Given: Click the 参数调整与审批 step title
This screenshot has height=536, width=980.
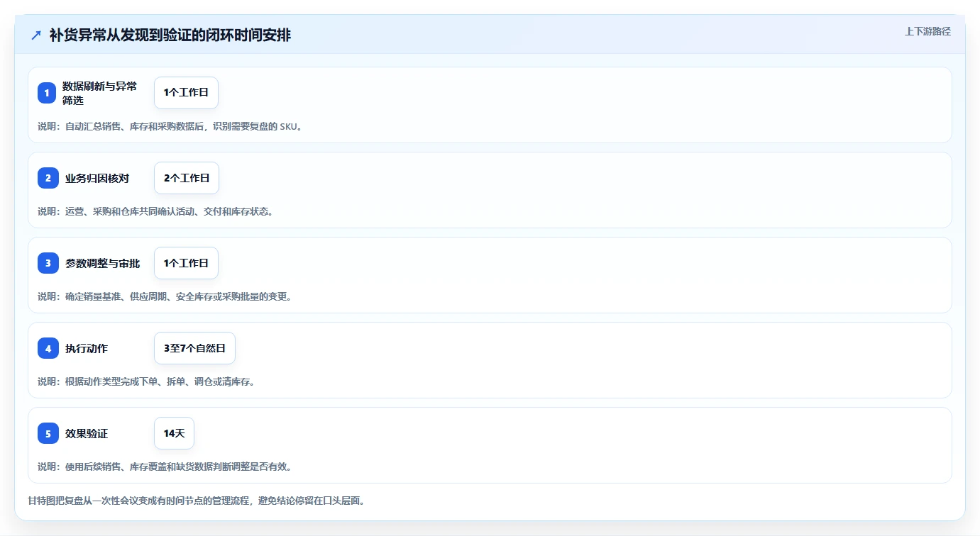Looking at the screenshot, I should [x=103, y=263].
